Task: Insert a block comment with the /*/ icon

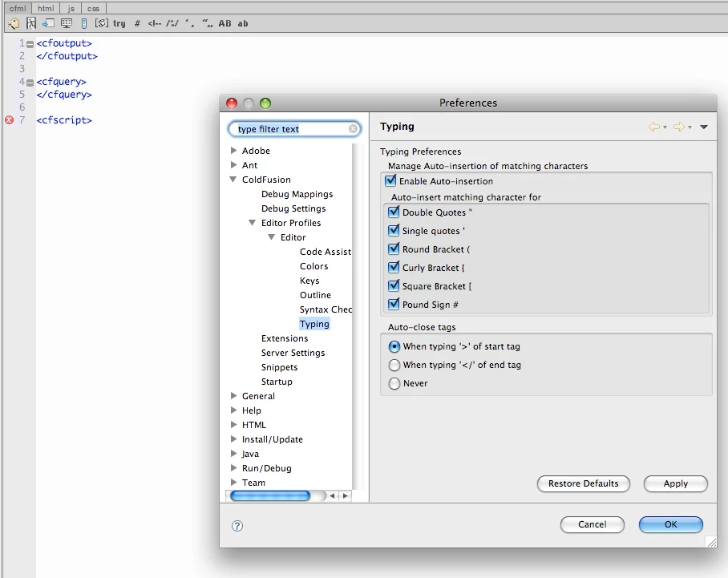Action: 172,23
